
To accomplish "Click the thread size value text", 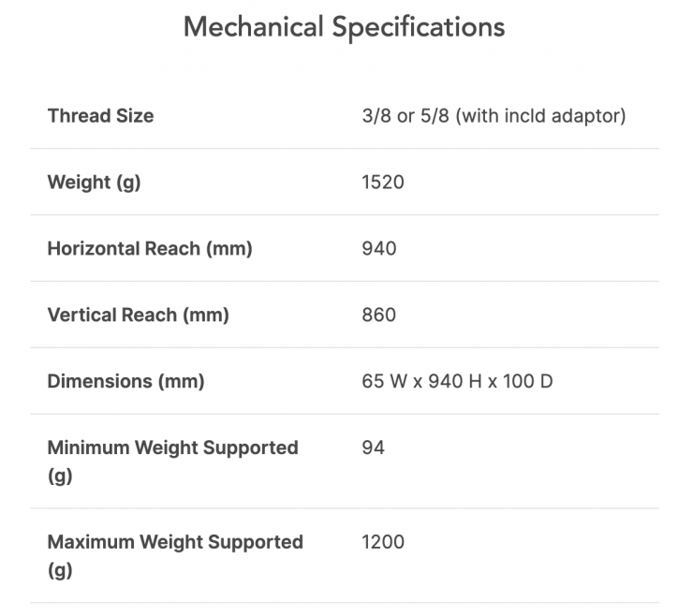I will 494,116.
